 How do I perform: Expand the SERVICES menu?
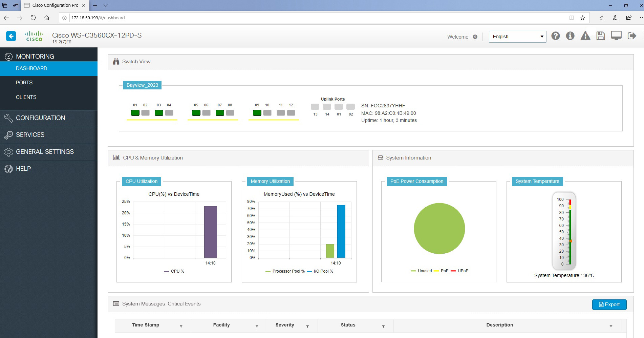point(49,135)
